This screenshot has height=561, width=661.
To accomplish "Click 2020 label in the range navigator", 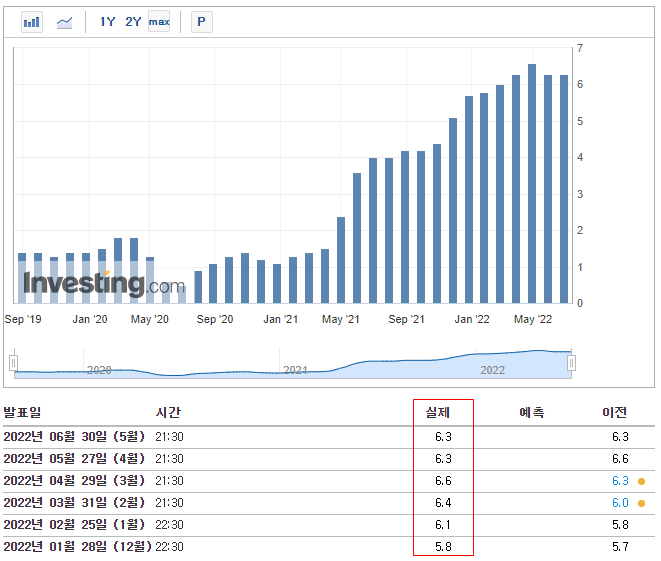I will click(99, 370).
